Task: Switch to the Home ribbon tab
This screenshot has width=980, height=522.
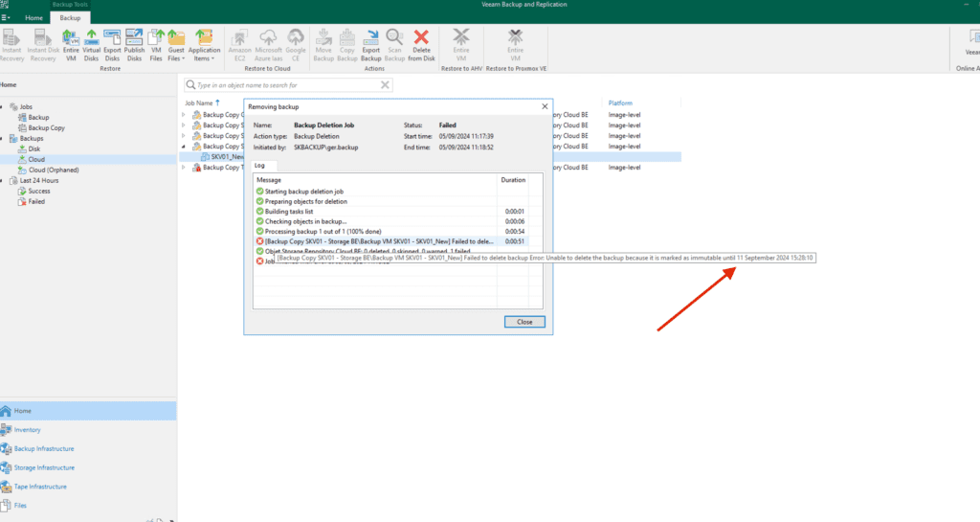Action: click(33, 18)
